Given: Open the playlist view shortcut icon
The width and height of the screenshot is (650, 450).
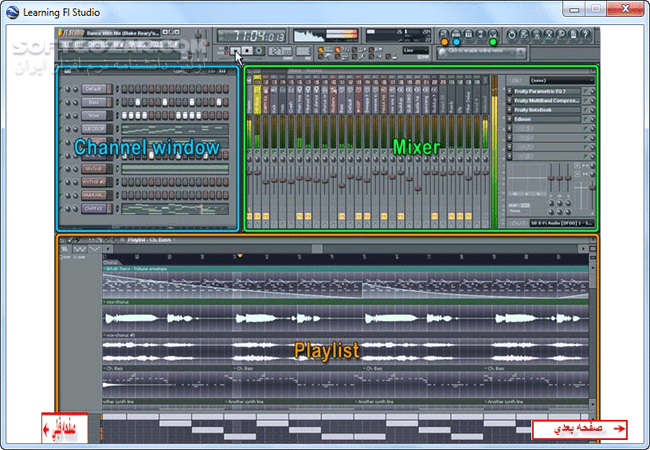Looking at the screenshot, I should tap(444, 34).
